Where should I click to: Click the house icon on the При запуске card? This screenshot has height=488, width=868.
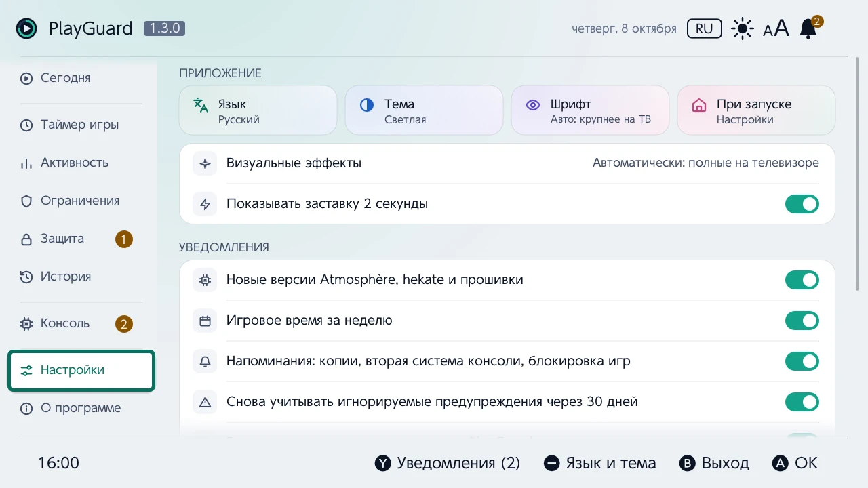click(699, 105)
